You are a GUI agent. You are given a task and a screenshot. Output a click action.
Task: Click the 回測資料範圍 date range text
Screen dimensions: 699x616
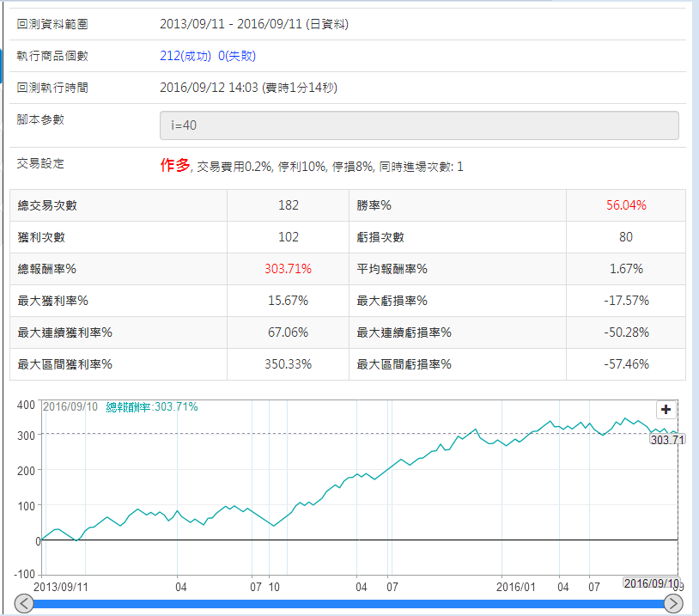[254, 24]
